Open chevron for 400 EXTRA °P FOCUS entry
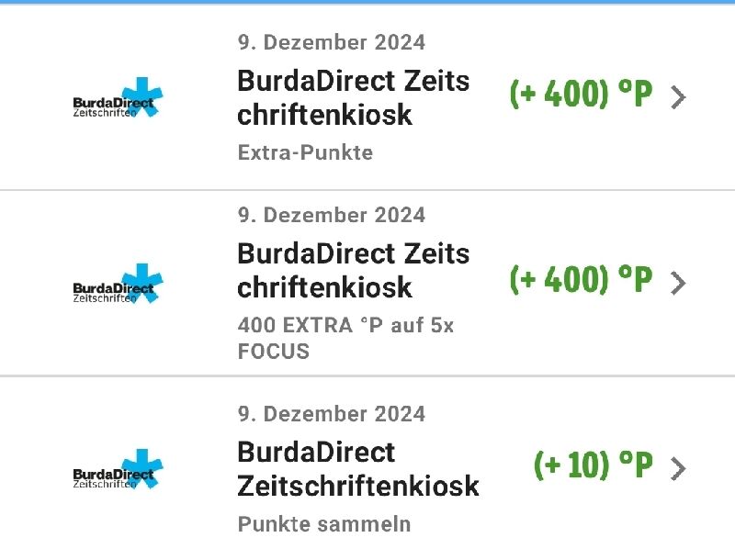The height and width of the screenshot is (560, 735). click(678, 284)
